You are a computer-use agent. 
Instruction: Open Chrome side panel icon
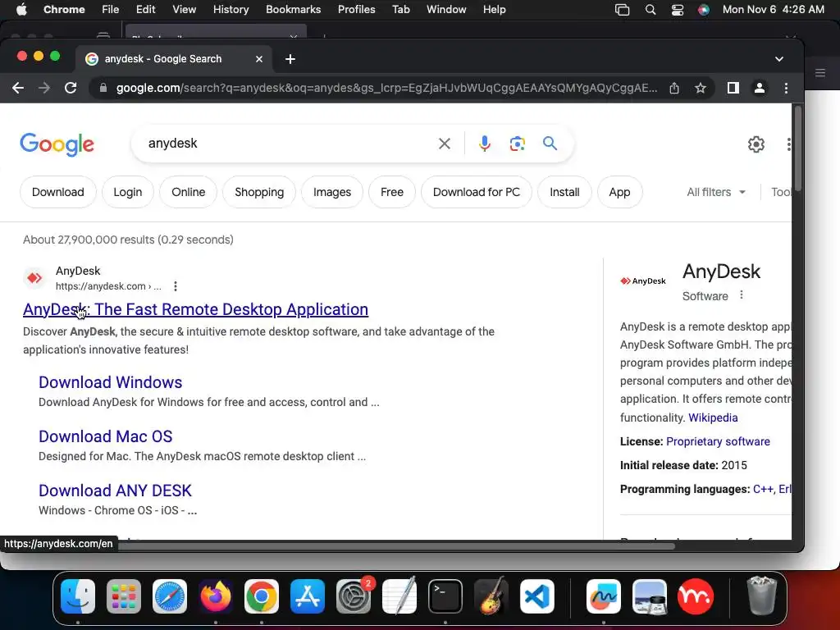[733, 88]
